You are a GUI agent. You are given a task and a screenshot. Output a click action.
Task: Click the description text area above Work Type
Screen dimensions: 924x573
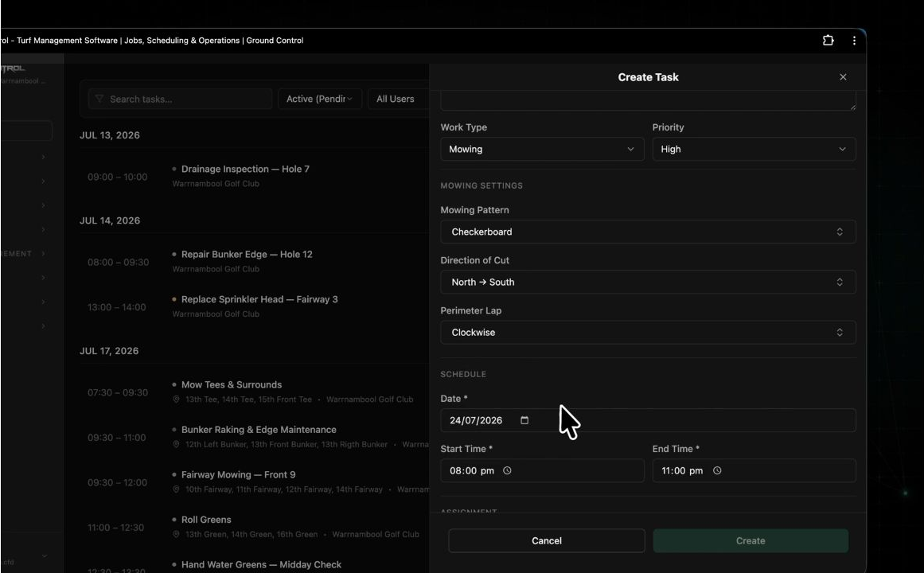coord(648,101)
